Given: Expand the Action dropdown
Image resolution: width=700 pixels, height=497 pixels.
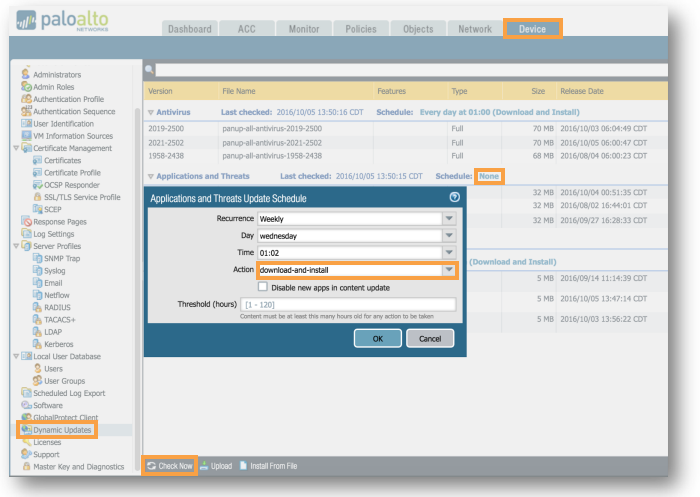Looking at the screenshot, I should pyautogui.click(x=449, y=270).
